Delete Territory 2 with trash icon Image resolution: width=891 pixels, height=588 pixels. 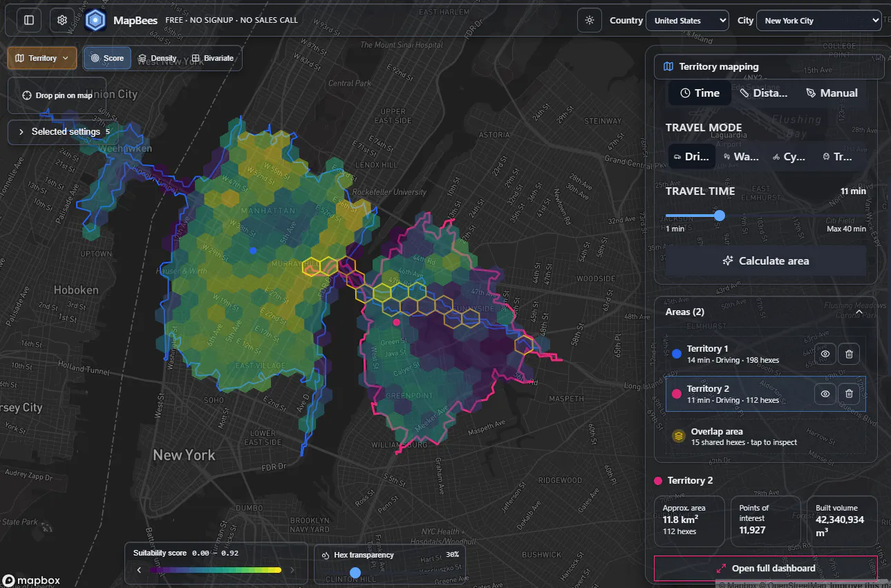pyautogui.click(x=850, y=395)
